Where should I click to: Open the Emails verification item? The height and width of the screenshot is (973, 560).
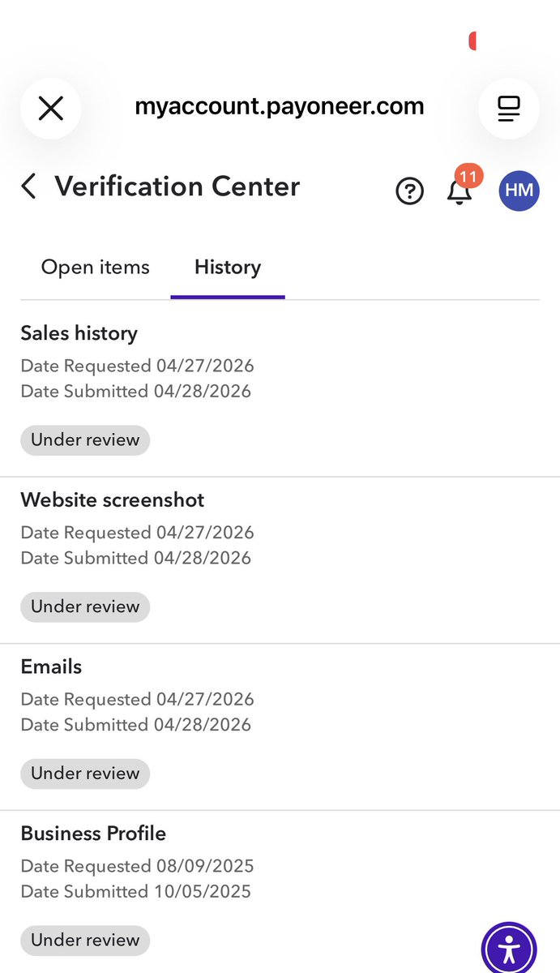point(280,727)
